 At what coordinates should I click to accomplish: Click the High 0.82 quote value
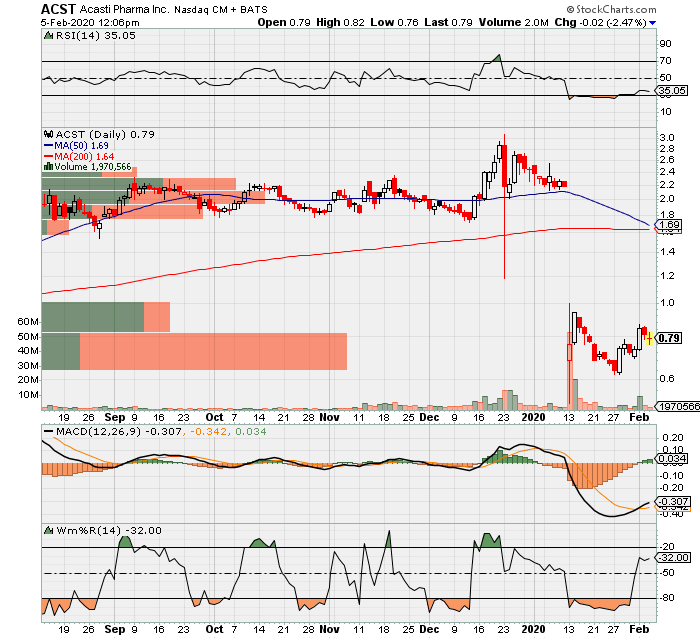(340, 22)
